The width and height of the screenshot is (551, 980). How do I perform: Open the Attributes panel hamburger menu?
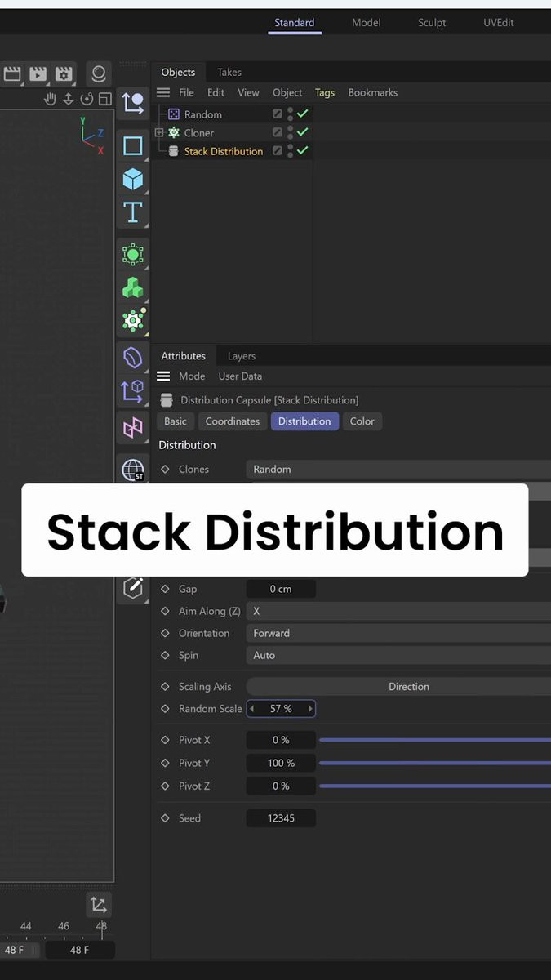point(163,376)
